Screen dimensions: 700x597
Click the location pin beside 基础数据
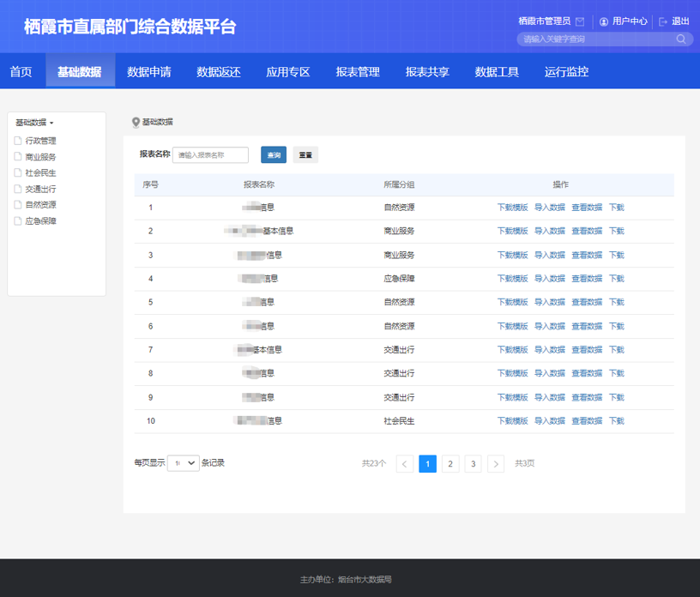[135, 122]
